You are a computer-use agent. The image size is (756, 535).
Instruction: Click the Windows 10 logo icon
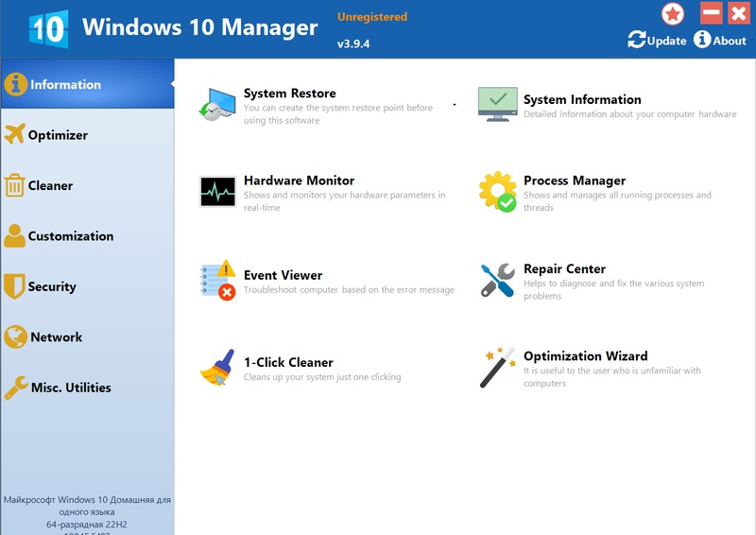pyautogui.click(x=49, y=29)
